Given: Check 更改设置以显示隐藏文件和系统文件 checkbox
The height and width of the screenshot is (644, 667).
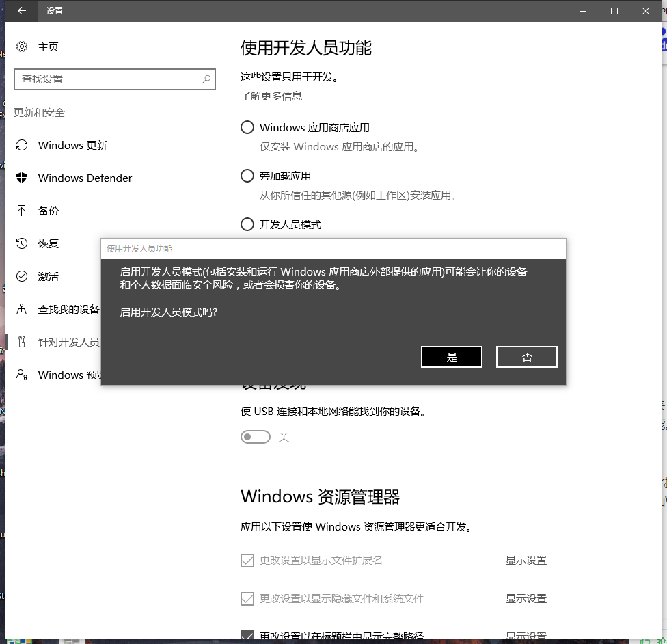Looking at the screenshot, I should [x=247, y=599].
